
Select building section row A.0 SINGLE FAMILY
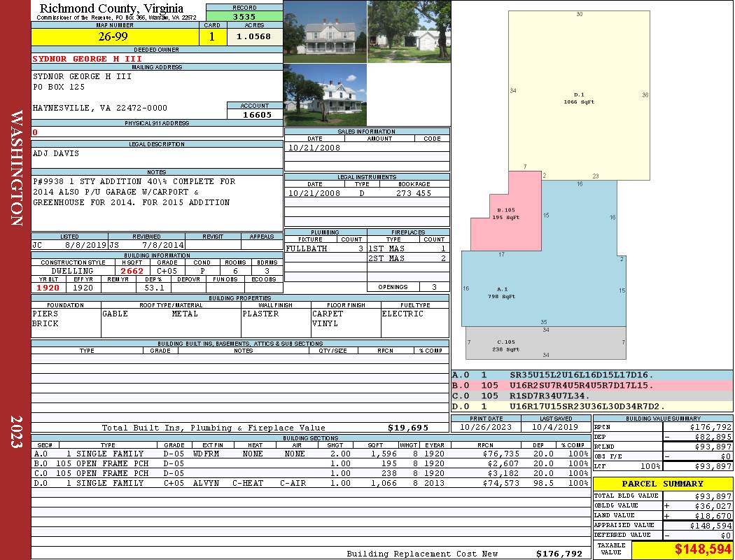tap(310, 454)
